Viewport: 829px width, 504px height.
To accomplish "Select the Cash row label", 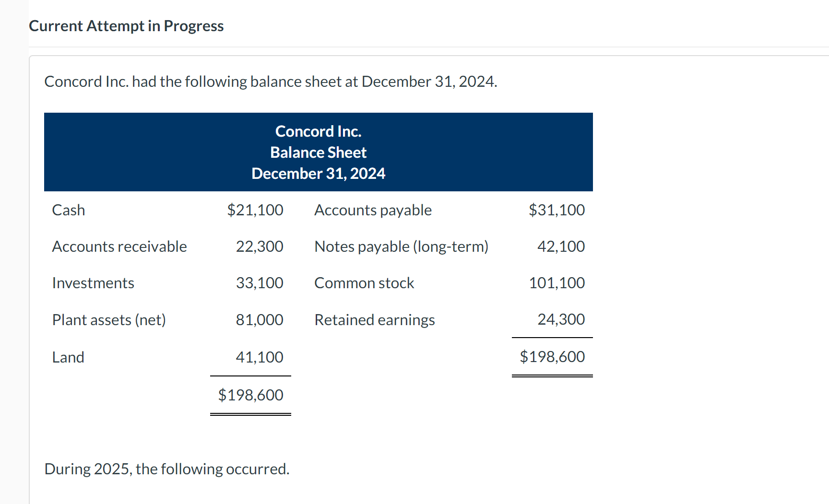I will point(69,210).
